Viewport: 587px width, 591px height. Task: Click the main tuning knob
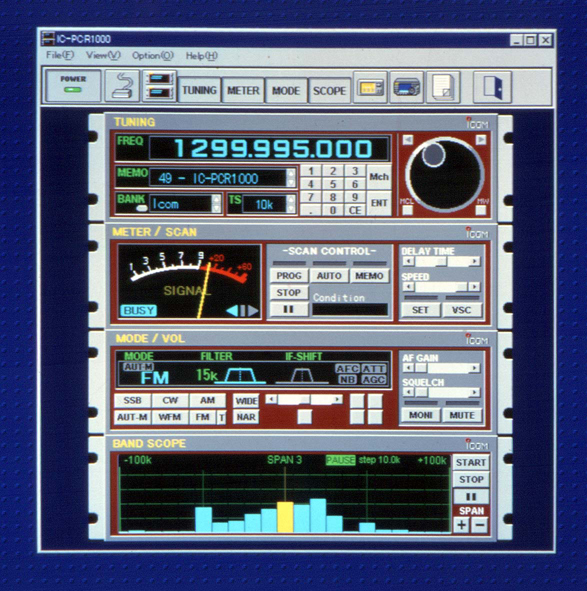444,174
